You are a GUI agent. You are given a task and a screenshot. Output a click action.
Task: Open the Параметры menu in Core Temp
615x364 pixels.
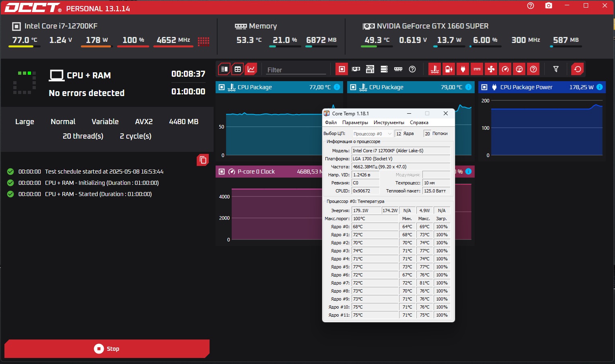pyautogui.click(x=355, y=123)
